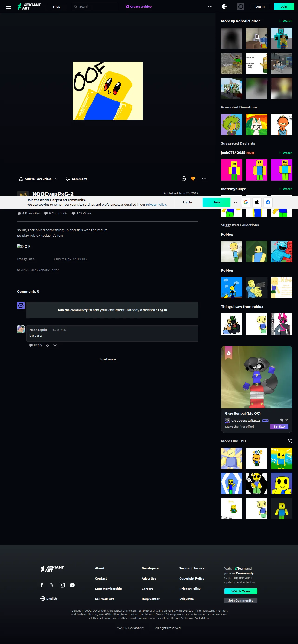
Task: Open the footer Etiquette link
Action: (x=187, y=599)
